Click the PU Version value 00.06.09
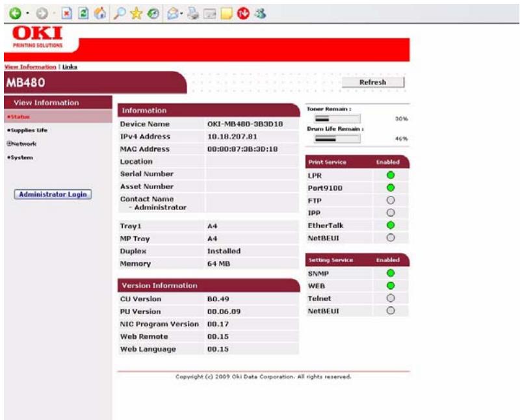 [224, 312]
